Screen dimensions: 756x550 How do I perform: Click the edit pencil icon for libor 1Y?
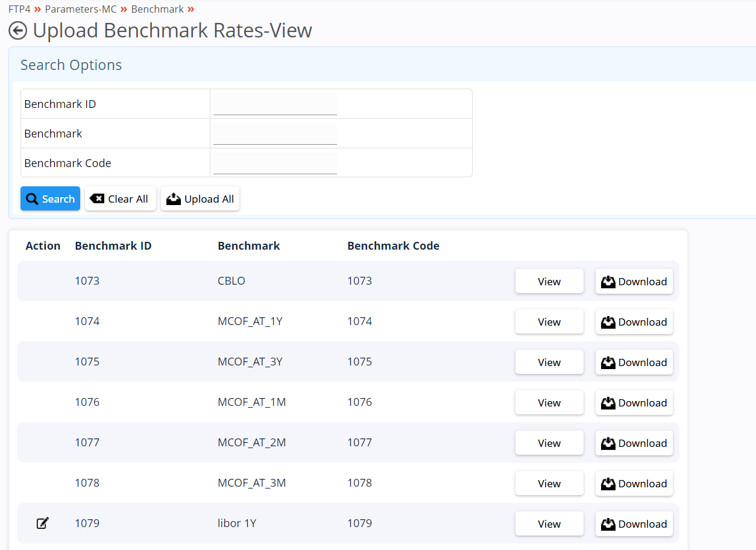[42, 523]
